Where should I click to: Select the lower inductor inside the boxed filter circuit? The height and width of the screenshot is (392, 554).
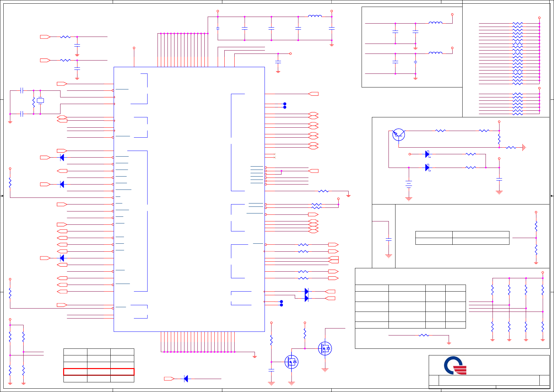point(435,53)
